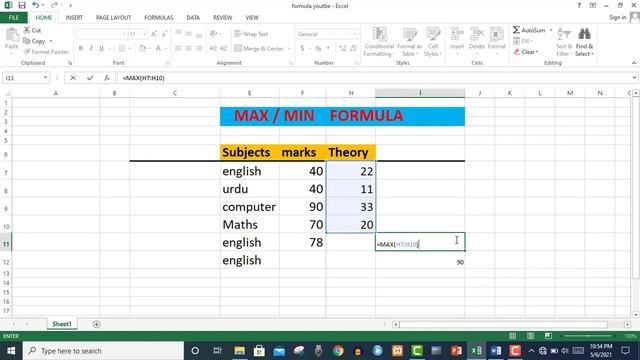Cancel formula entry with the X icon
The height and width of the screenshot is (360, 640).
click(73, 78)
